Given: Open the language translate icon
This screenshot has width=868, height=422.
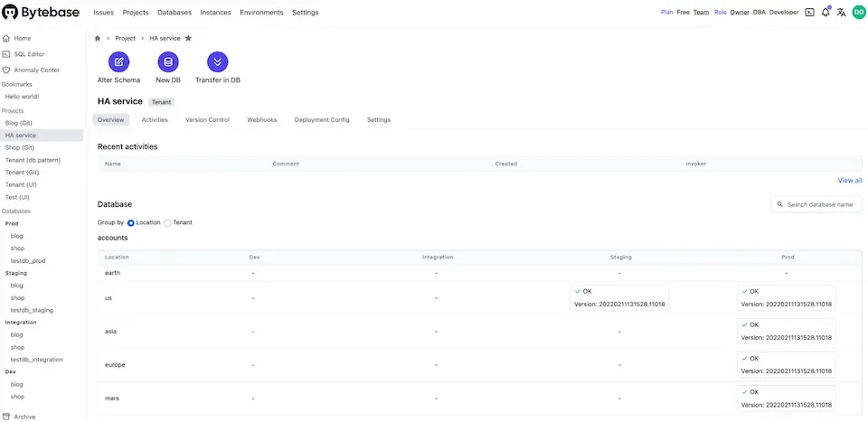Looking at the screenshot, I should 841,13.
